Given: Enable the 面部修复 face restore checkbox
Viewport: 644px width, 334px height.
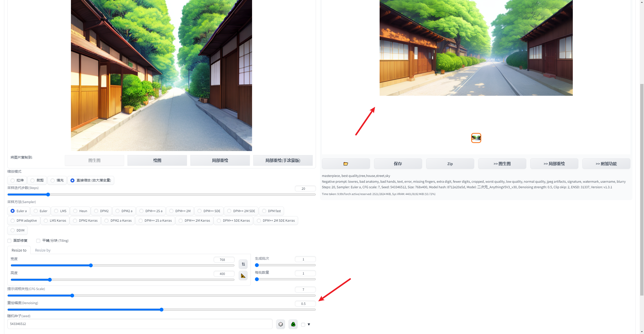Looking at the screenshot, I should [10, 241].
